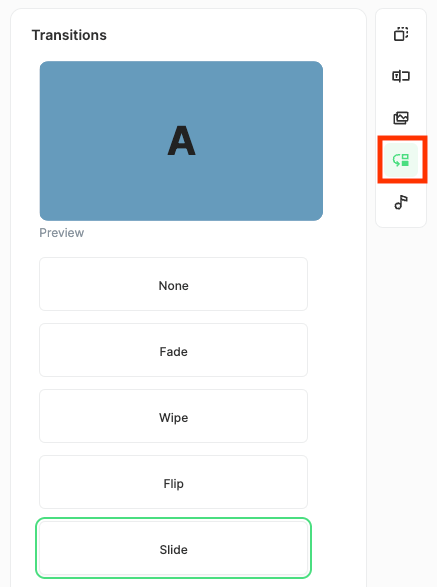Switch to audio panel via note icon

click(x=401, y=202)
